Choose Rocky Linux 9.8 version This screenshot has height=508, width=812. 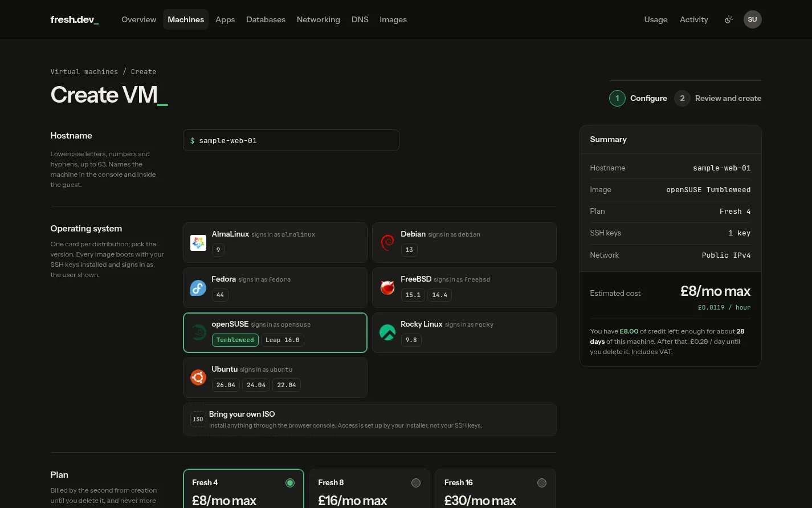[x=411, y=340]
